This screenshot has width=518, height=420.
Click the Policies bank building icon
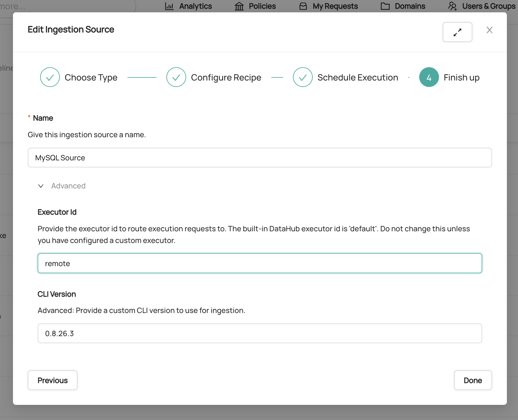point(239,6)
